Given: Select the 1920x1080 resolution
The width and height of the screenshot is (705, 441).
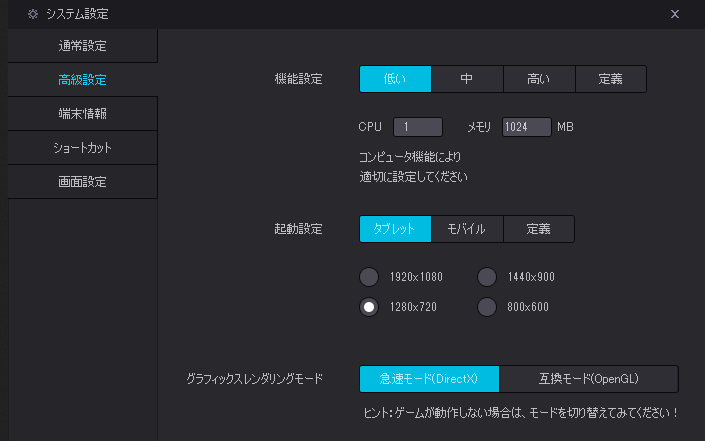Looking at the screenshot, I should coord(369,277).
